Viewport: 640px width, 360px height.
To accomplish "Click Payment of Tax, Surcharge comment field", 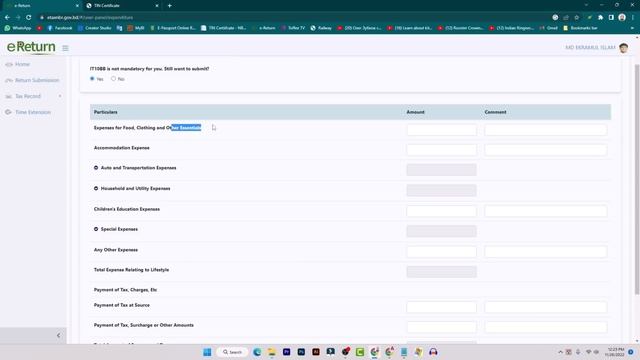I will (545, 327).
